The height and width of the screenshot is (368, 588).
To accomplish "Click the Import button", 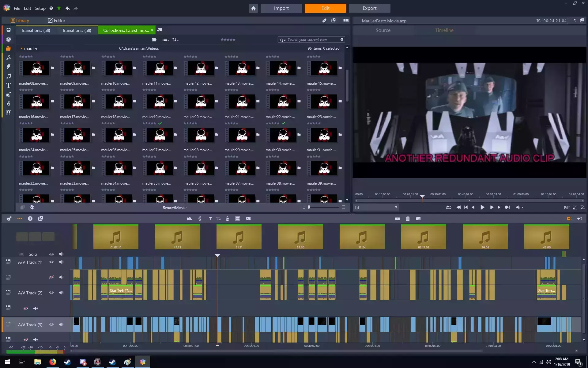I will [281, 8].
